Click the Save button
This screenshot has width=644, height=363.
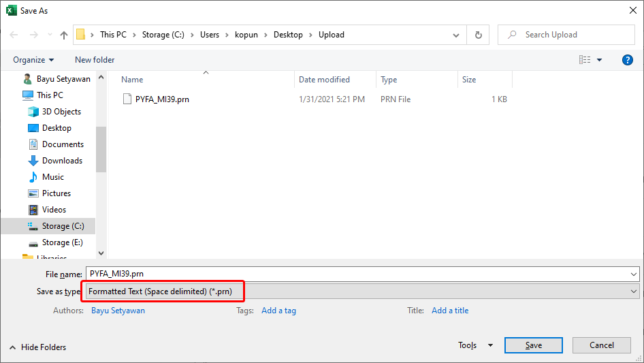point(534,345)
